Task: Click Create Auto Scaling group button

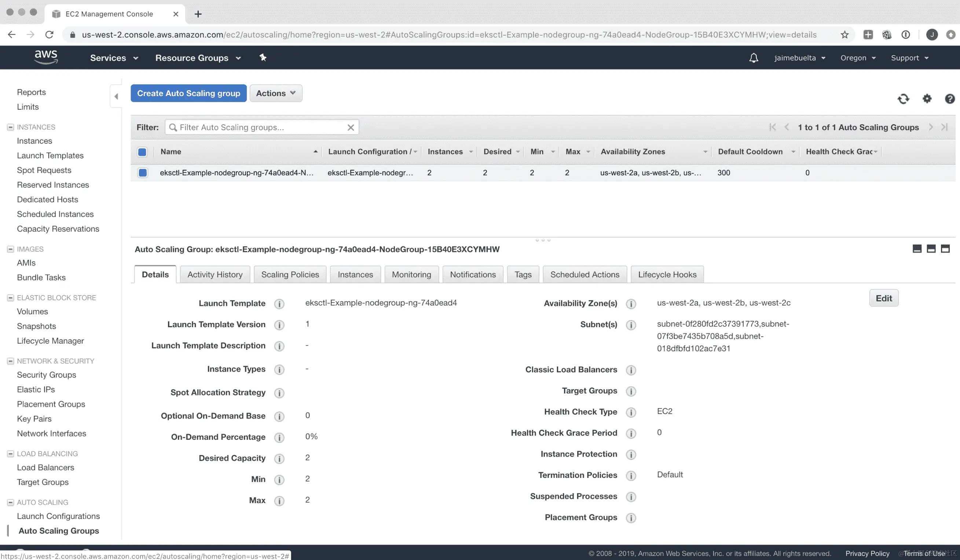Action: tap(188, 93)
